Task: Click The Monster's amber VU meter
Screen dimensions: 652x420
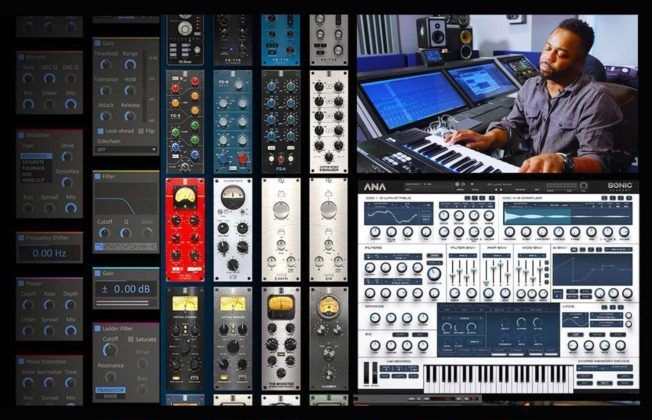Action: pyautogui.click(x=281, y=304)
